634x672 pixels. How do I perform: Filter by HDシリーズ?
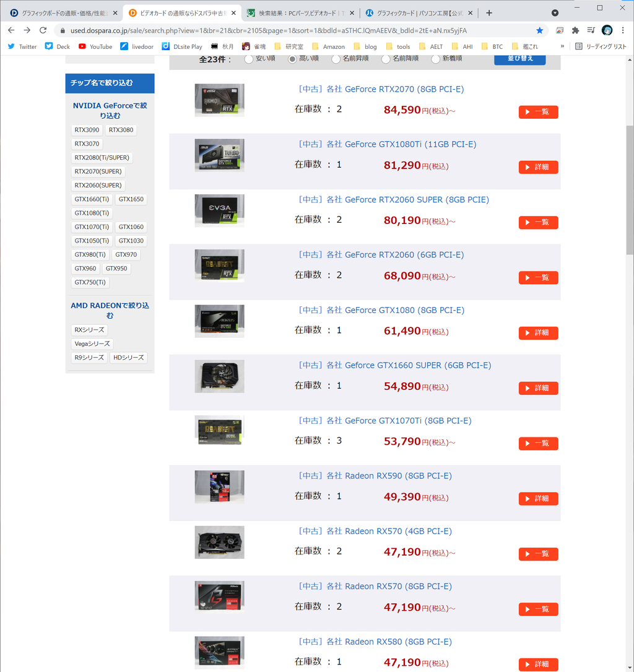pos(128,358)
